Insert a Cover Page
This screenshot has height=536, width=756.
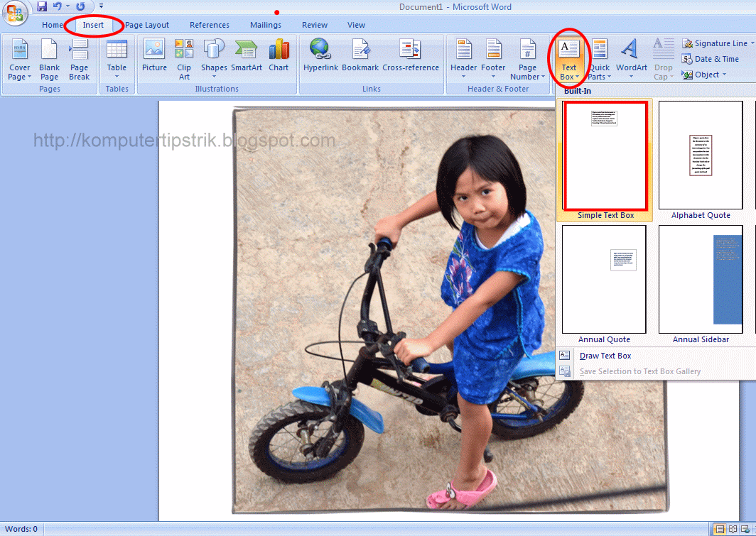[x=19, y=59]
